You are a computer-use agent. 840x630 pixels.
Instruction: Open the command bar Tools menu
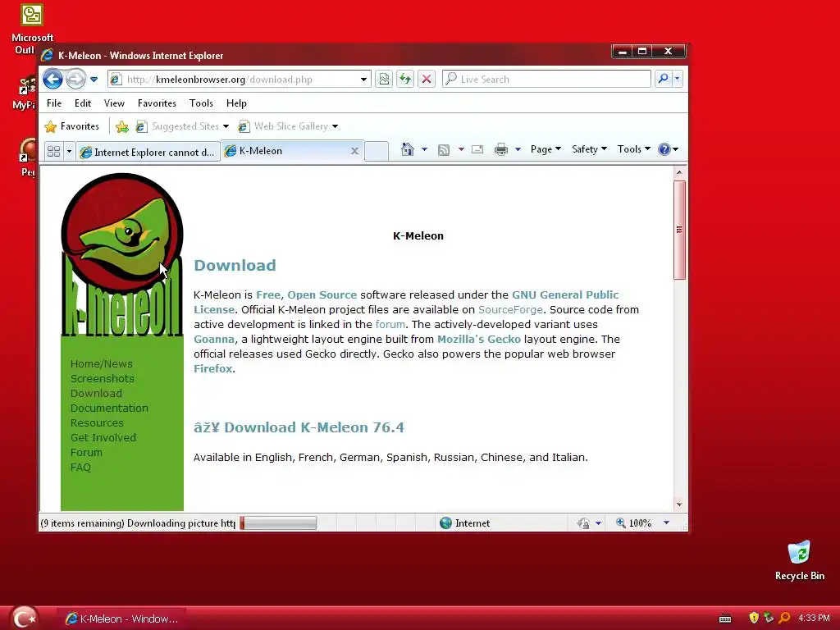coord(634,149)
